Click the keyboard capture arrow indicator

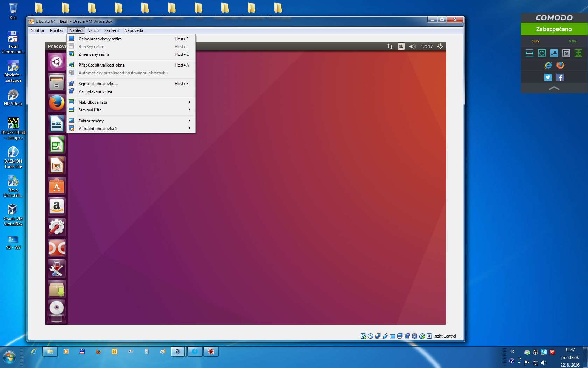point(429,336)
